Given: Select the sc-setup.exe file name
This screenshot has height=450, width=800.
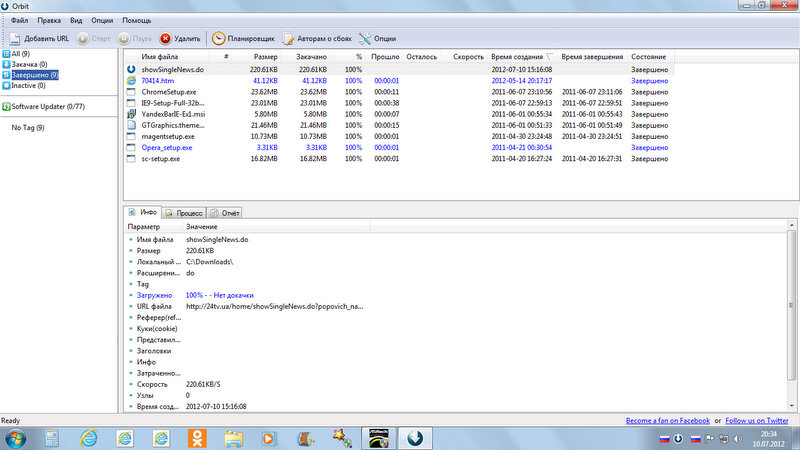Looking at the screenshot, I should 161,159.
